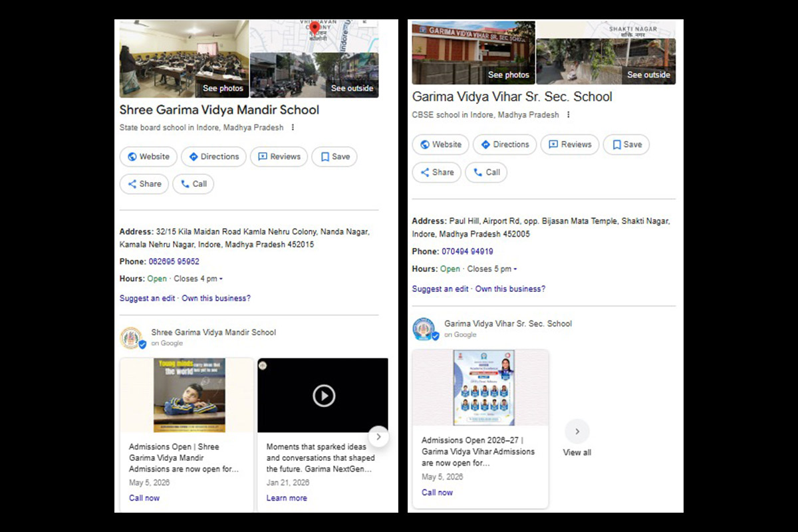This screenshot has height=532, width=798.
Task: Call Garima Vidya Vihar Sr. Sec. School button
Action: click(486, 172)
